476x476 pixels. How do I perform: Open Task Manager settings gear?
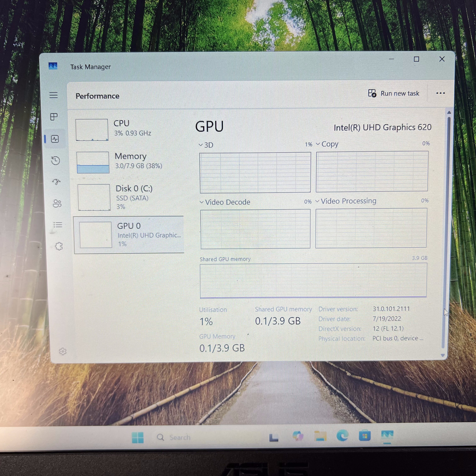pos(63,351)
